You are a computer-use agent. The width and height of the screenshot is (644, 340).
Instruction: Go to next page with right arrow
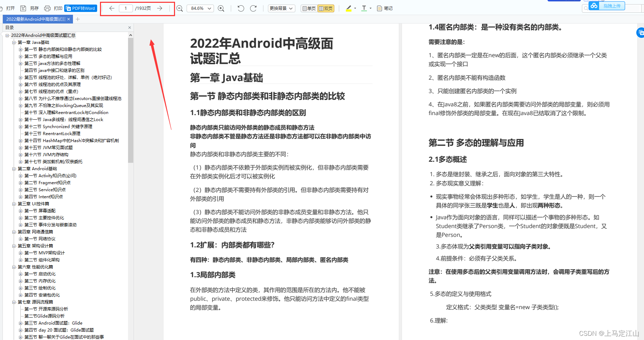click(x=160, y=8)
